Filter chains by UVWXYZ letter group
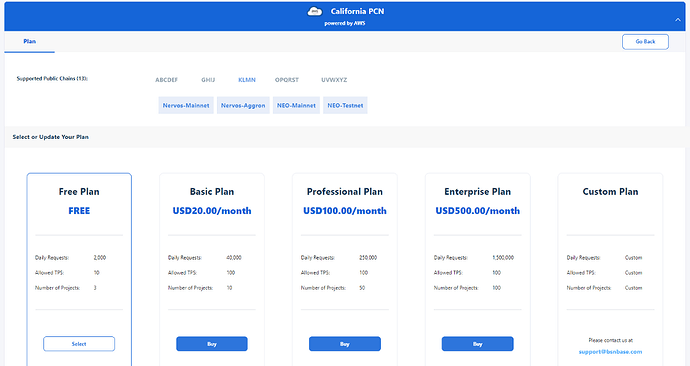This screenshot has width=690, height=366. (334, 80)
